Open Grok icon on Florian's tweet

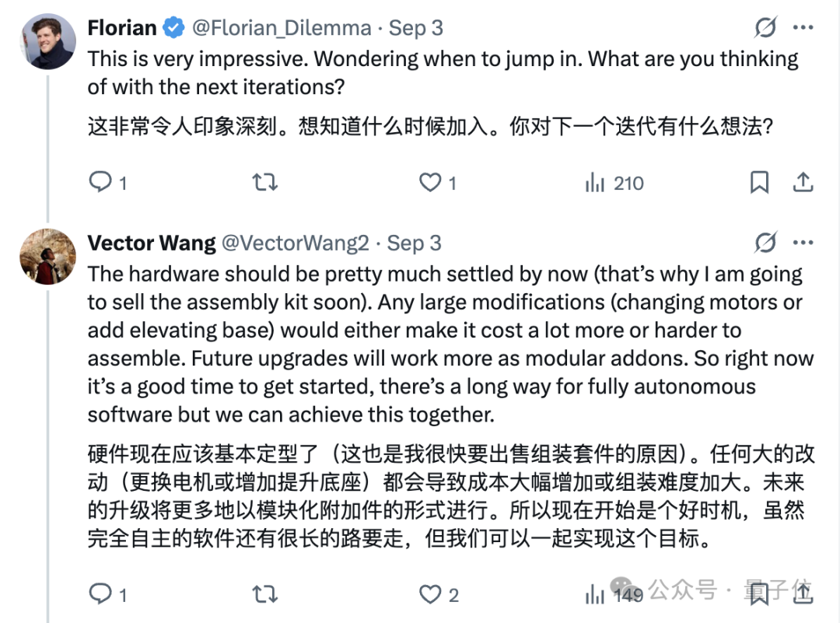coord(765,28)
